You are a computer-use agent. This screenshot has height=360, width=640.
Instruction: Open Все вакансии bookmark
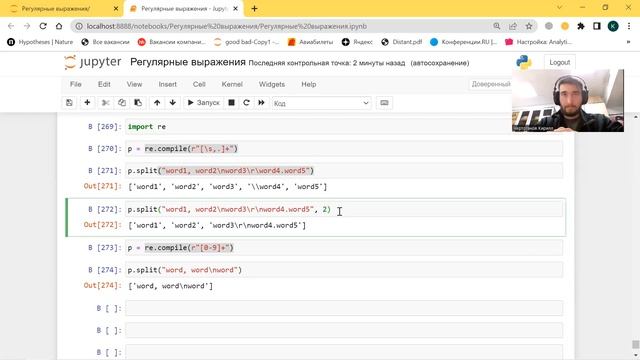click(x=105, y=42)
